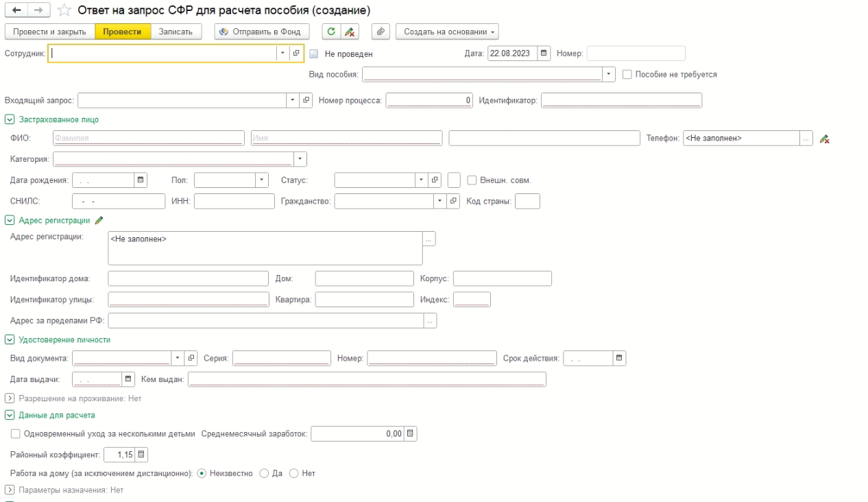Screen dimensions: 868x502
Task: Add form to favorites with star icon
Action: [64, 11]
